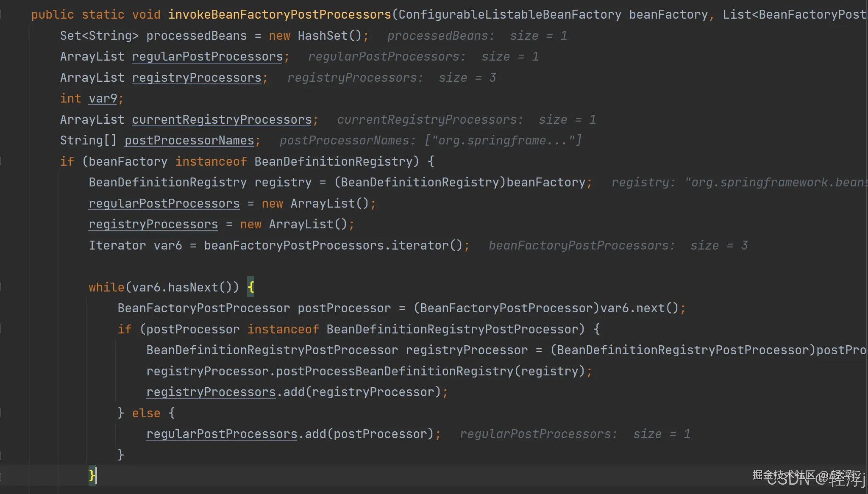Viewport: 868px width, 494px height.
Task: Click postProcessBeanDefinitionRegistry method call
Action: (394, 372)
